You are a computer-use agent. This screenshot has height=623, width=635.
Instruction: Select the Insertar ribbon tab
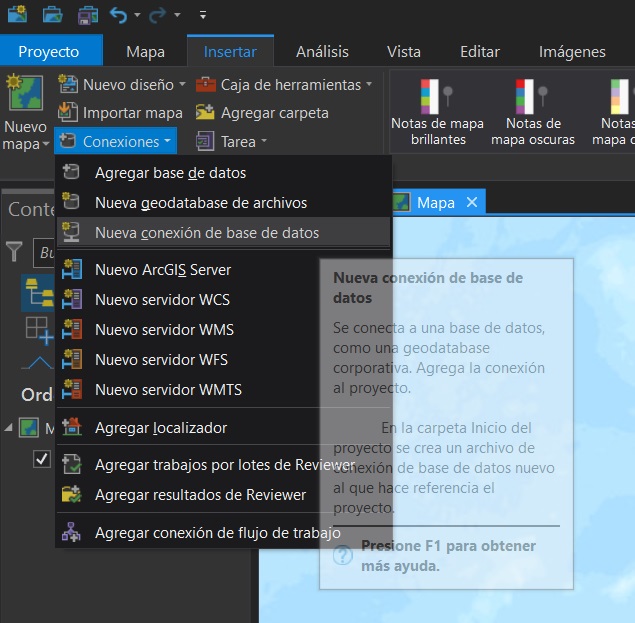[x=230, y=51]
